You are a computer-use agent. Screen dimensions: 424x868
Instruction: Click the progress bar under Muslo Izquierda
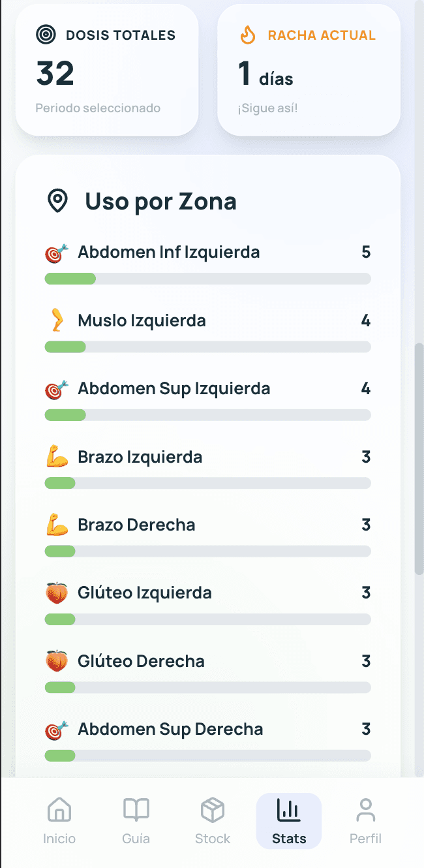click(x=207, y=347)
